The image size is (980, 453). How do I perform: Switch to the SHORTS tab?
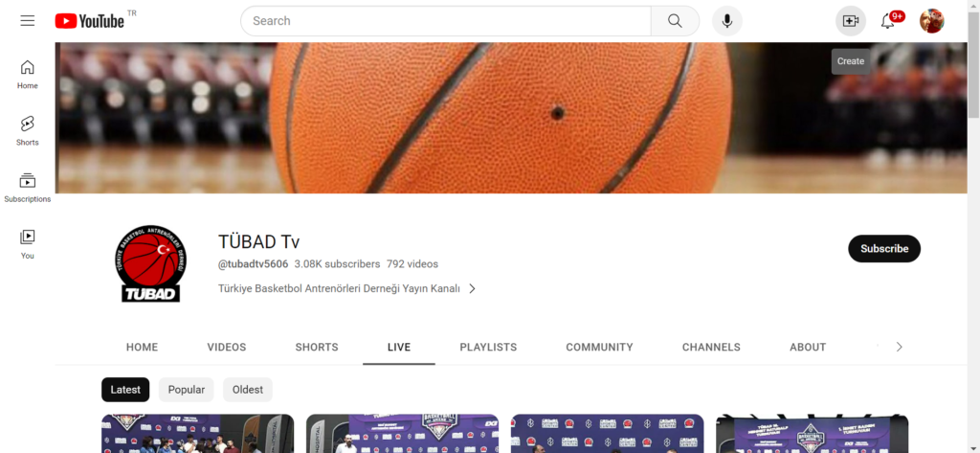[317, 348]
